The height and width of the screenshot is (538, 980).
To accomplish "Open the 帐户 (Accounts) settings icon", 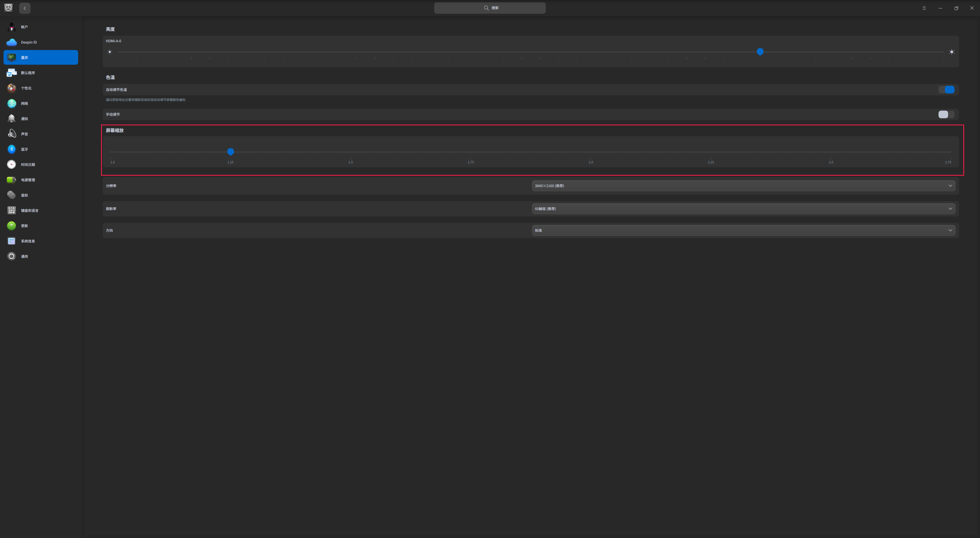I will click(x=11, y=27).
